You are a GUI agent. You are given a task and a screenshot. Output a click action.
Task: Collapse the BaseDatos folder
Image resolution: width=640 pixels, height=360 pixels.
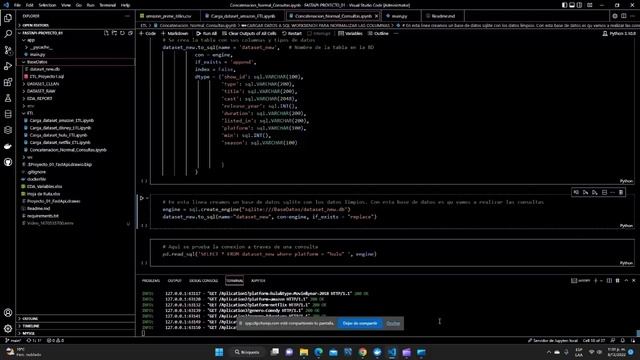coord(76,62)
